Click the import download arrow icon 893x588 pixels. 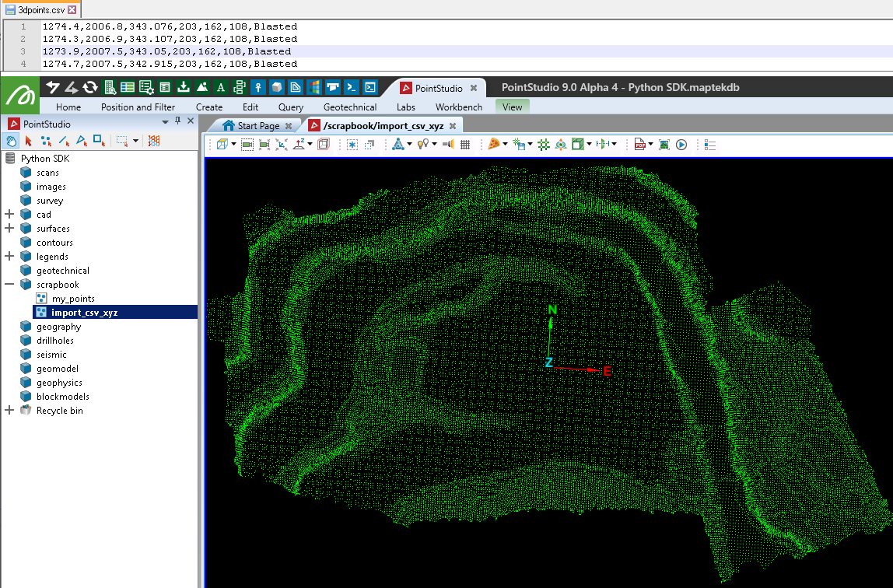coord(184,87)
